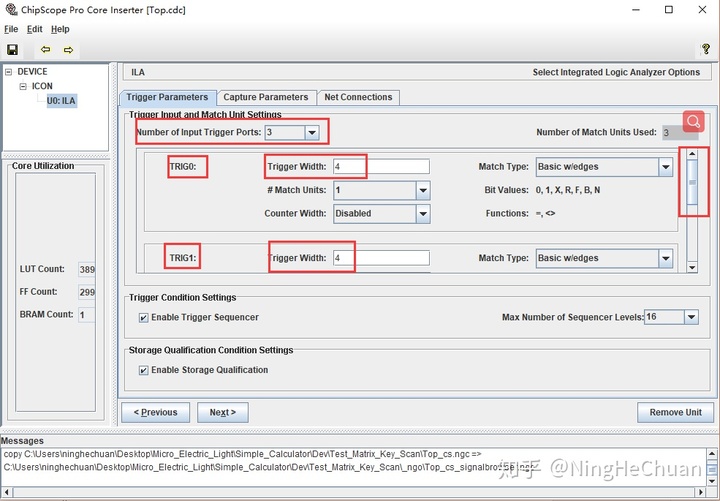Click the TRIG1 Trigger Width field

381,258
